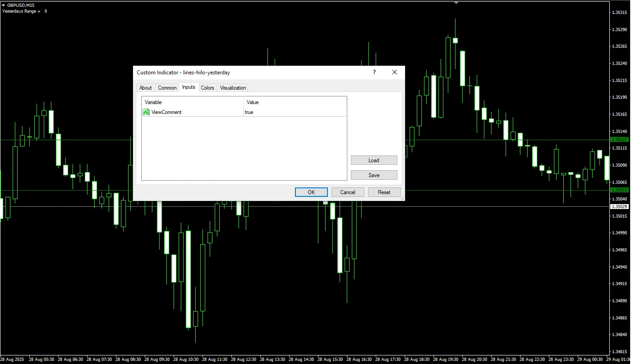Click the white 1.35029 current price label
Screen dimensions: 631x364
pyautogui.click(x=619, y=206)
